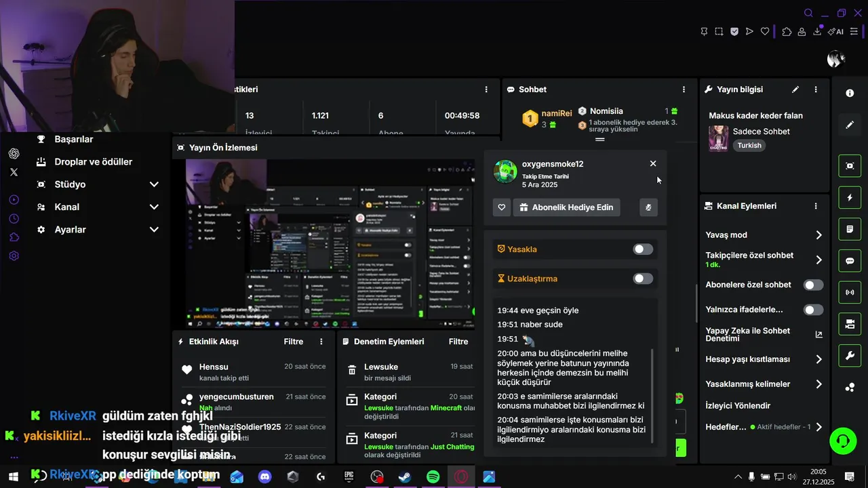Click the Turkish language tag
868x488 pixels.
[x=749, y=145]
